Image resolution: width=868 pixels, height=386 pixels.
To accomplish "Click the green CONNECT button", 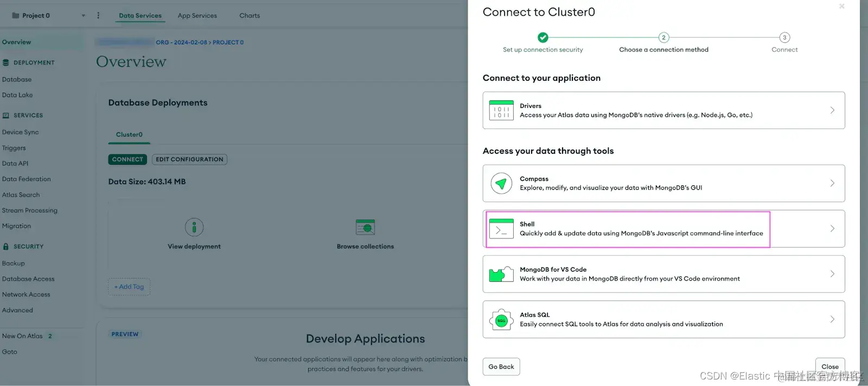I will [127, 159].
